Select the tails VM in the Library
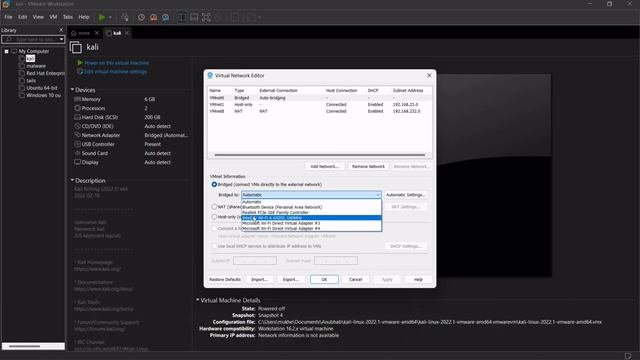Viewport: 640px width, 360px height. pos(31,80)
